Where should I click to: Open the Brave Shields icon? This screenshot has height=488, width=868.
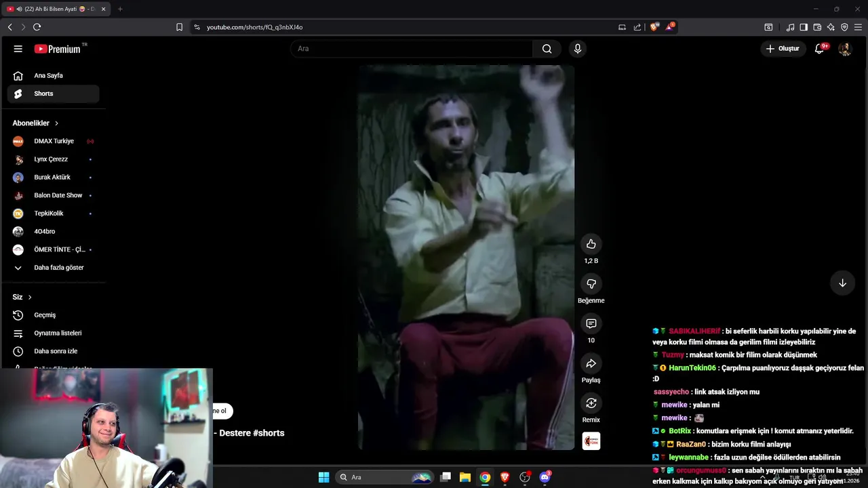pyautogui.click(x=654, y=27)
